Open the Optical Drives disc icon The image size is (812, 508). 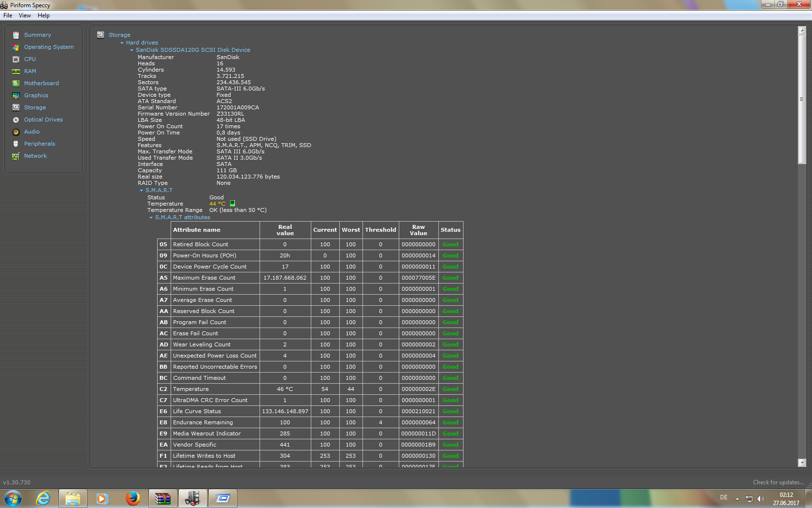(16, 120)
